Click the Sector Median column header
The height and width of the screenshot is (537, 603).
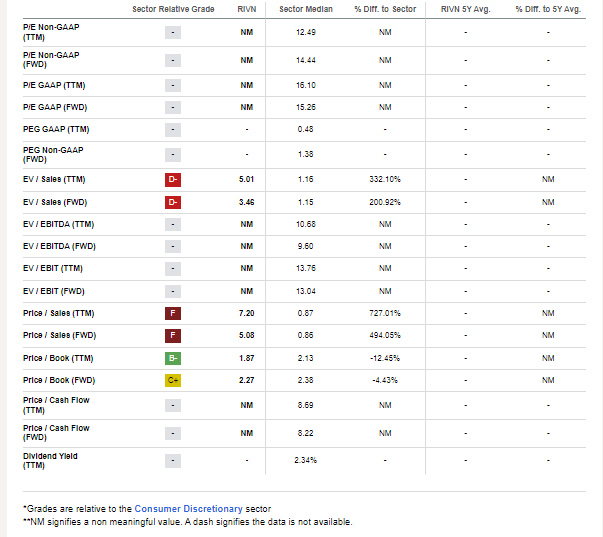[x=306, y=9]
